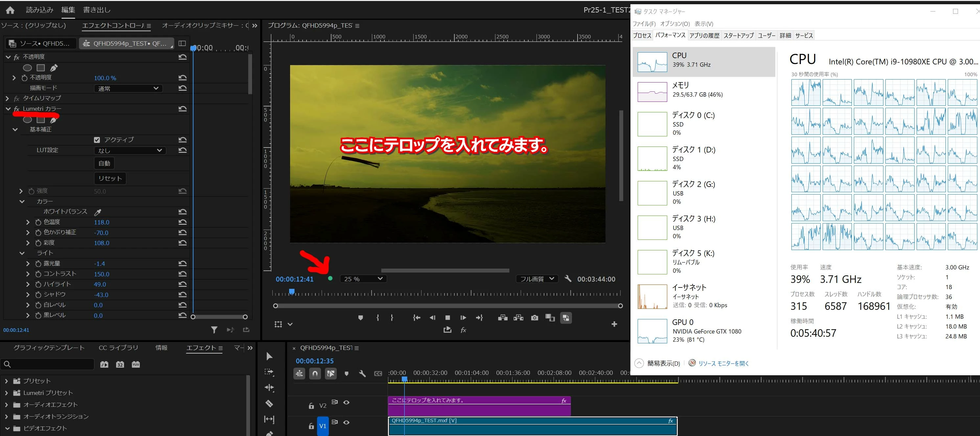Screen dimensions: 980x436
Task: Hide the V2 track with its eye icon
Action: [346, 402]
